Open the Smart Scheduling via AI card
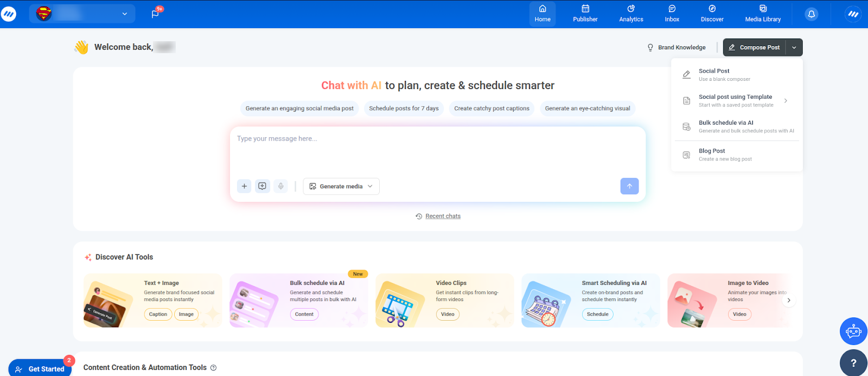Image resolution: width=868 pixels, height=376 pixels. coord(591,301)
